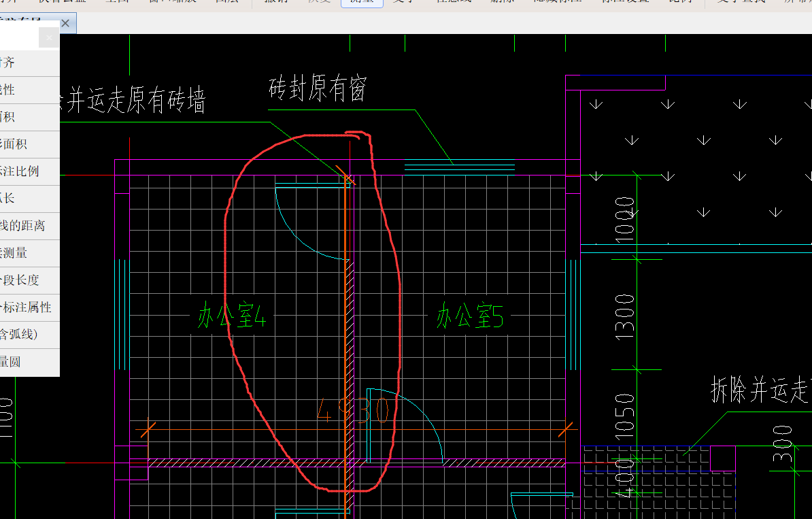The width and height of the screenshot is (812, 519).
Task: Click the vertical 1000 dimension value
Action: 624,220
